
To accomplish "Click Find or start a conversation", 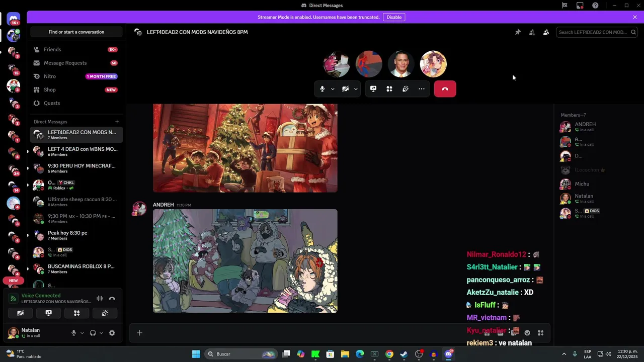I will [76, 32].
